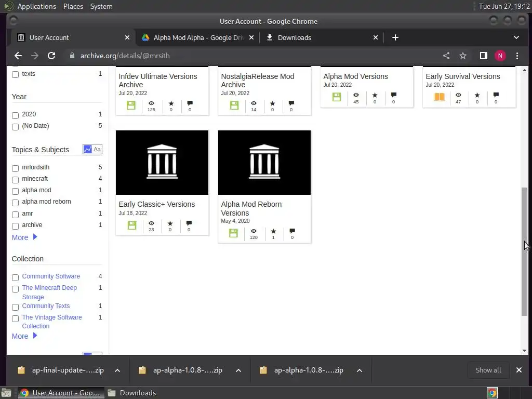Check the archive topic filter

point(15,226)
